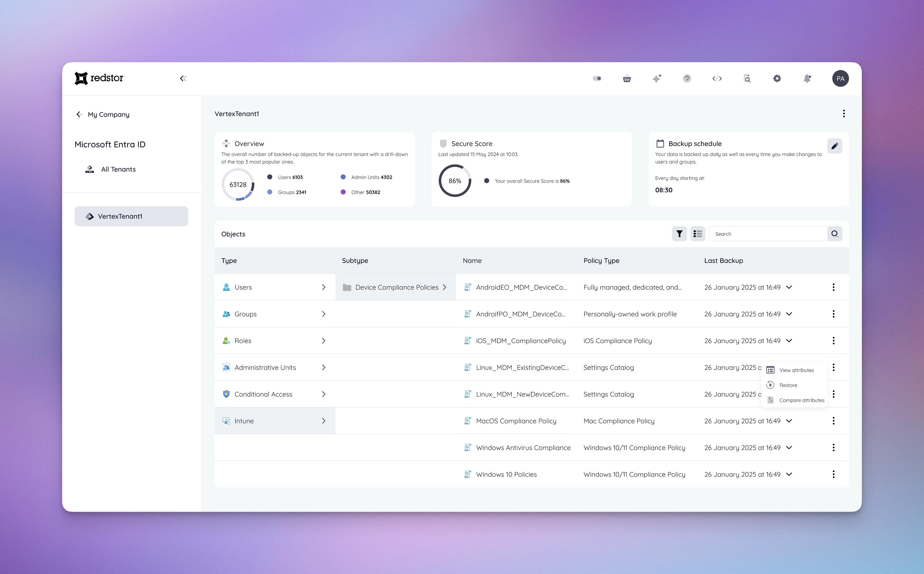Open Windows 10 Policies name entry
The image size is (924, 574).
coord(501,474)
